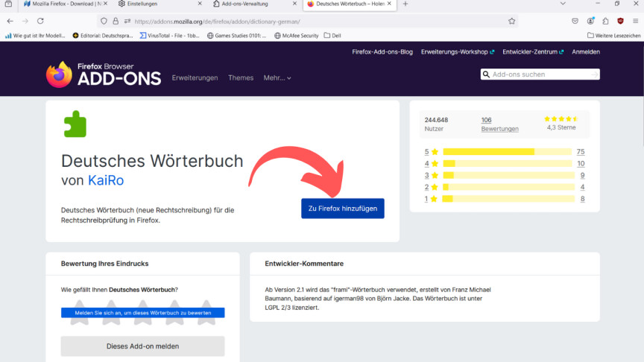Open the shield tracking protection icon

[104, 22]
